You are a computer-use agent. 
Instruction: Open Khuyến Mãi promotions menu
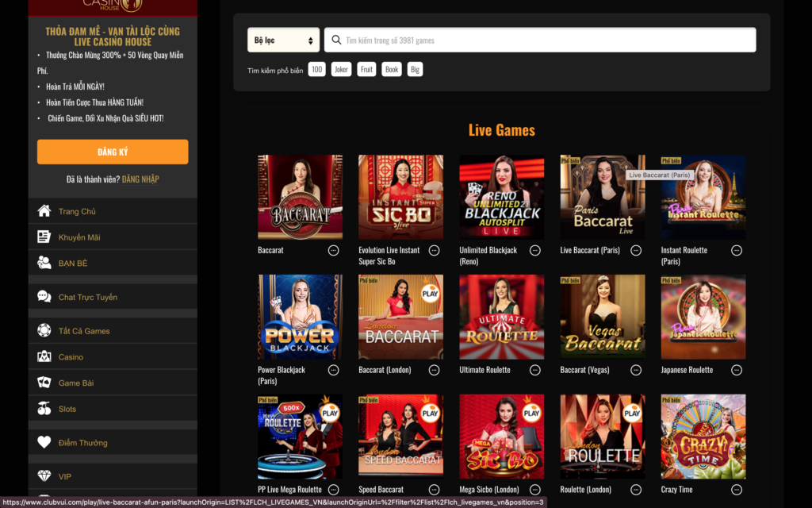pyautogui.click(x=113, y=237)
